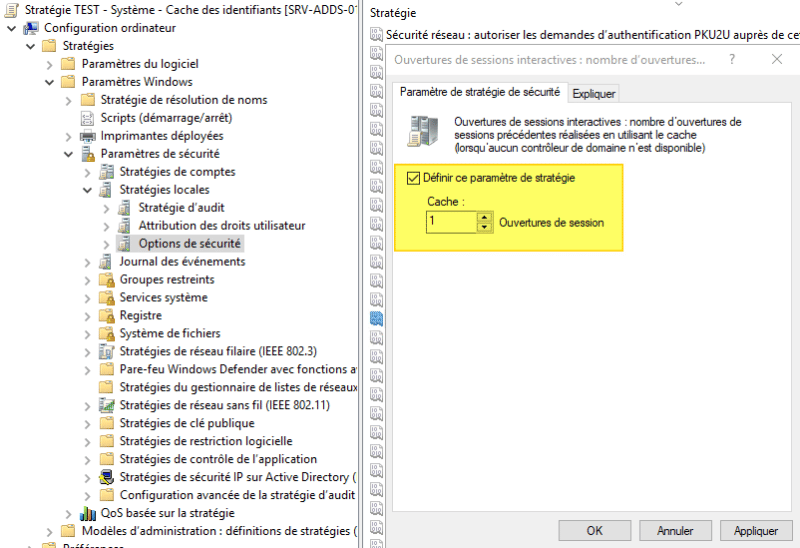The height and width of the screenshot is (548, 800).
Task: Increase cache logon count with up arrow
Action: pyautogui.click(x=485, y=217)
